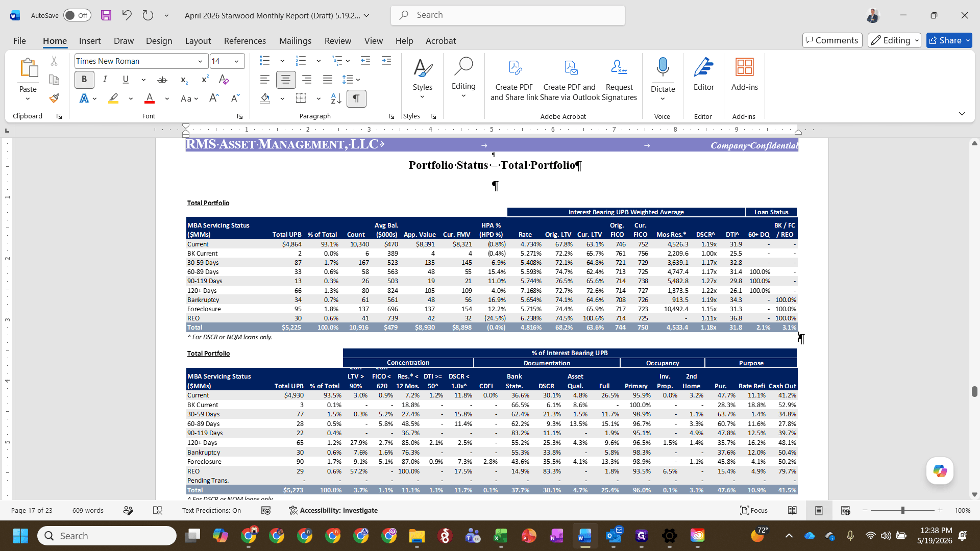This screenshot has height=551, width=980.
Task: Apply subscript formatting
Action: tap(184, 80)
